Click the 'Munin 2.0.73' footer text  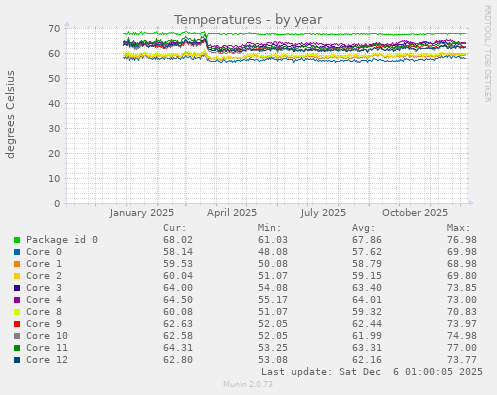(248, 384)
